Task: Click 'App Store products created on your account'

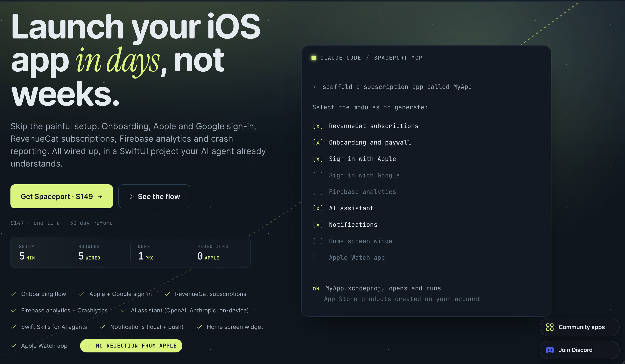Action: click(x=402, y=299)
